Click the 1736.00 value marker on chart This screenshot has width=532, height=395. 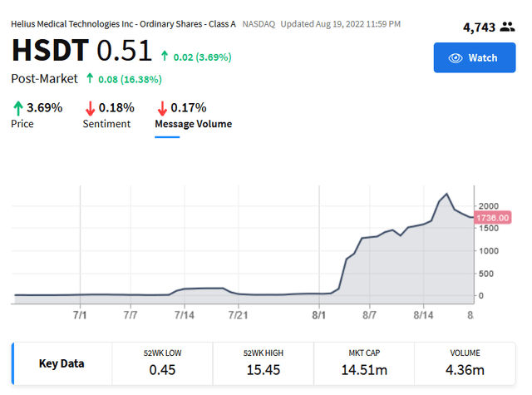pos(493,218)
